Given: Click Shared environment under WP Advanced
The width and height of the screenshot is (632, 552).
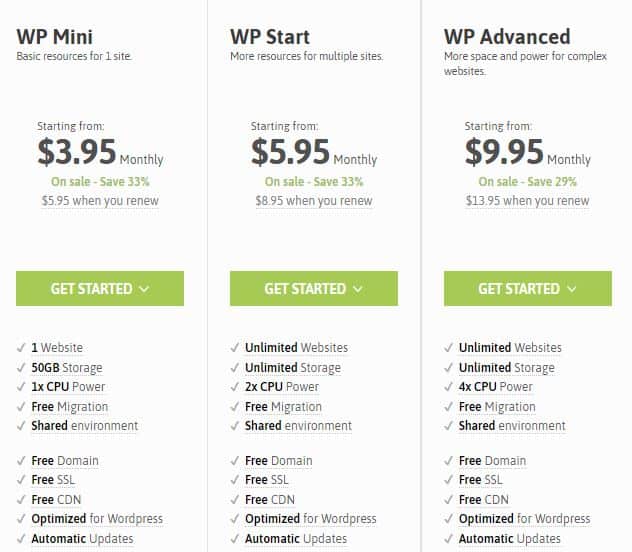Looking at the screenshot, I should 512,425.
